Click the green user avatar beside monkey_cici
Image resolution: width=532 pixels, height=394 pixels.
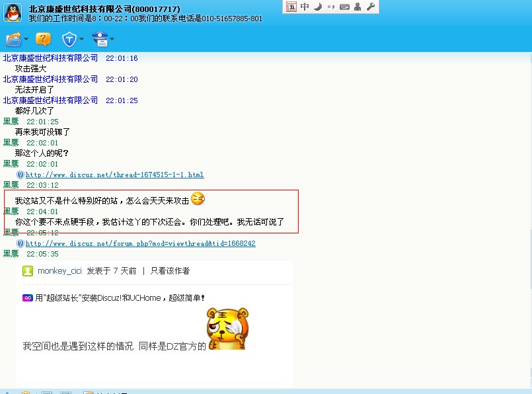pyautogui.click(x=28, y=271)
